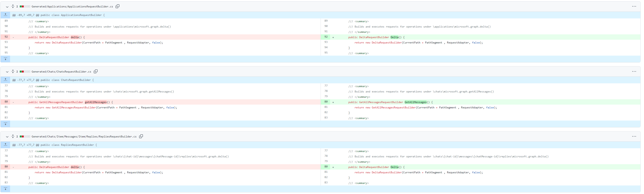Collapse the RepliesRequestBuilder.cs diff

click(x=7, y=137)
